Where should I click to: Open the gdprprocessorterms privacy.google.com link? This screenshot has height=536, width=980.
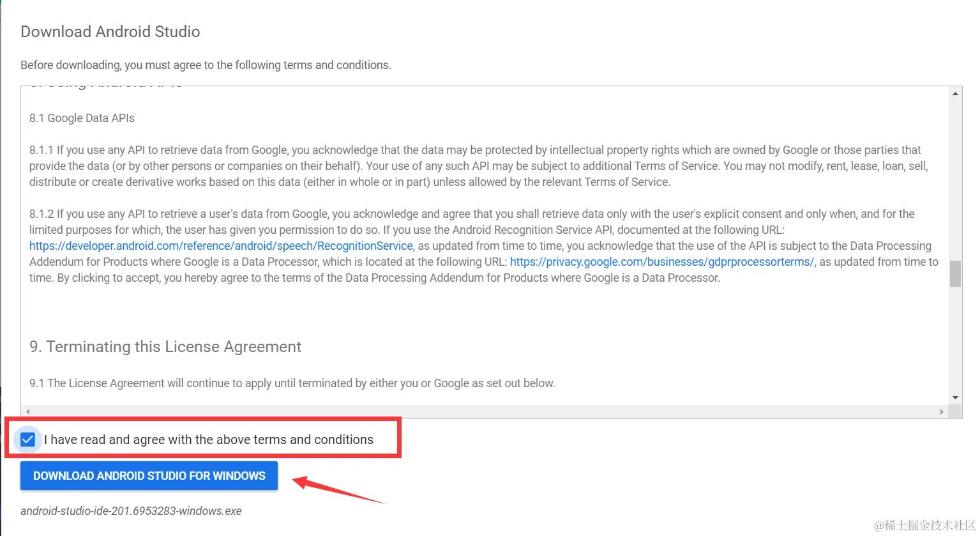(x=662, y=262)
